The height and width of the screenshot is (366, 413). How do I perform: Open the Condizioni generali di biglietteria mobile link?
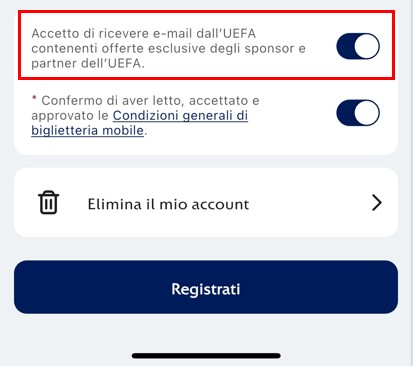pyautogui.click(x=140, y=123)
